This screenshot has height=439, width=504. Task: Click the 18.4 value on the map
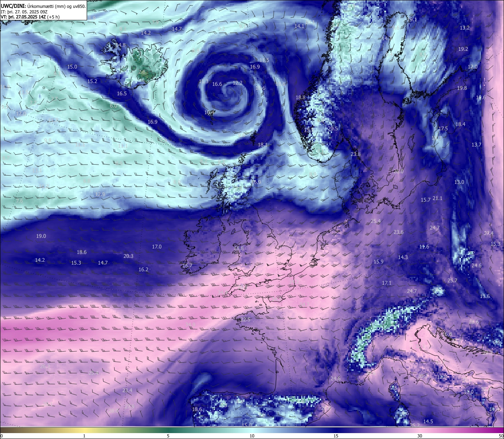pos(460,124)
